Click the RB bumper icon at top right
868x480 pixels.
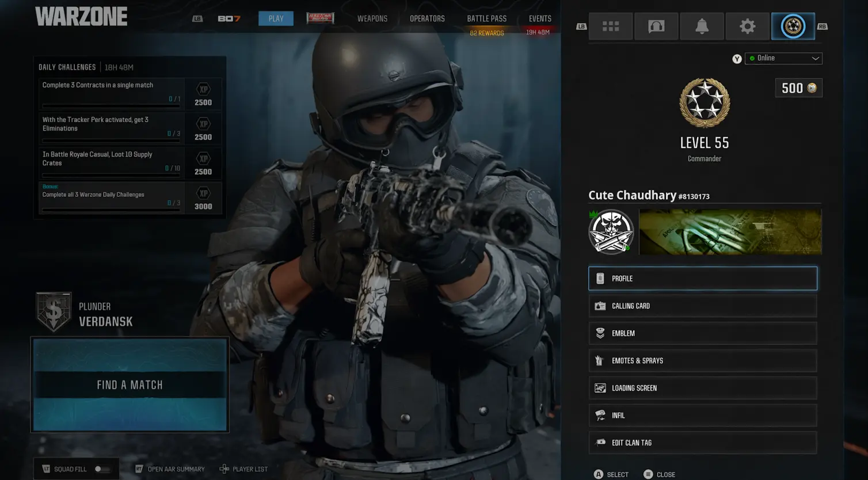(822, 26)
